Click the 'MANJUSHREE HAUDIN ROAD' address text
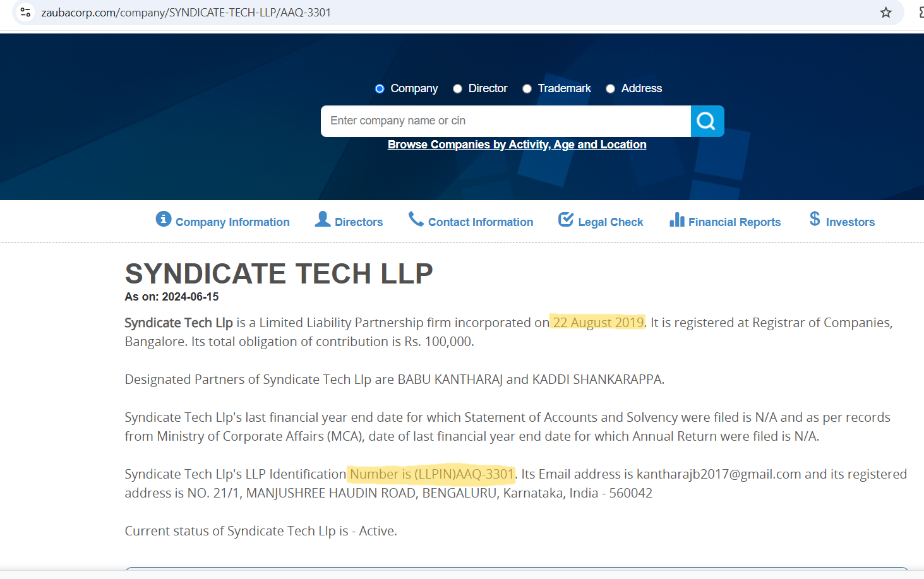The width and height of the screenshot is (924, 579). click(331, 493)
